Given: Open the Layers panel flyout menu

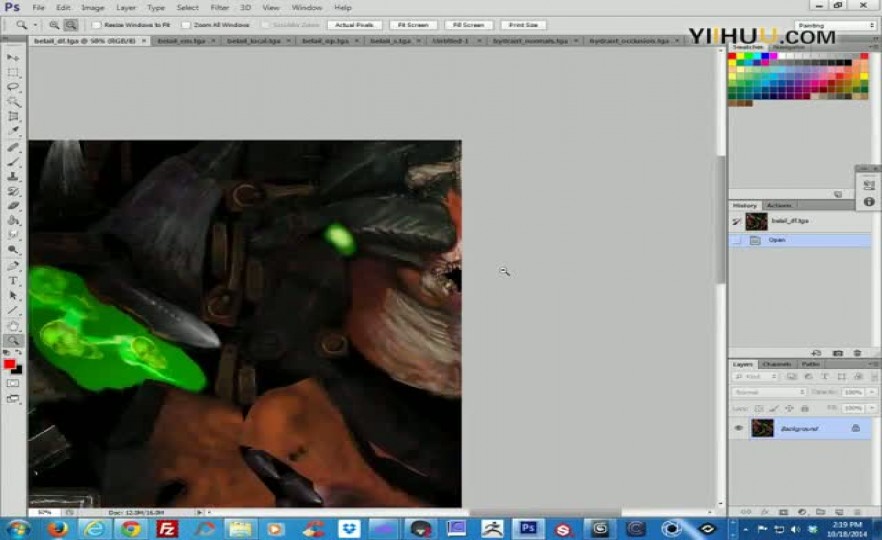Looking at the screenshot, I should point(874,364).
